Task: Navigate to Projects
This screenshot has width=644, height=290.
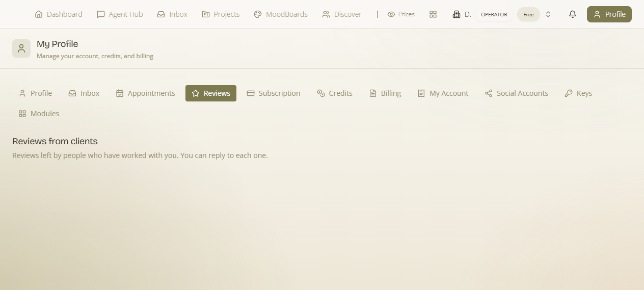Action: point(221,14)
